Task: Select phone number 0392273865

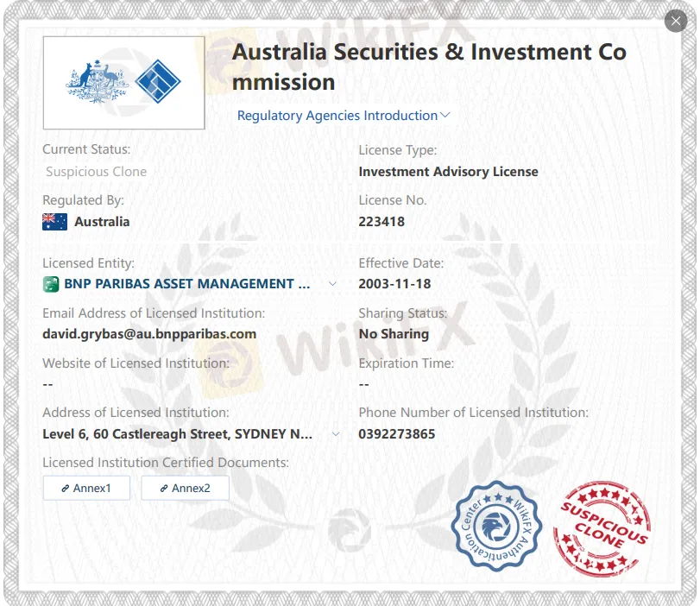Action: (x=397, y=433)
